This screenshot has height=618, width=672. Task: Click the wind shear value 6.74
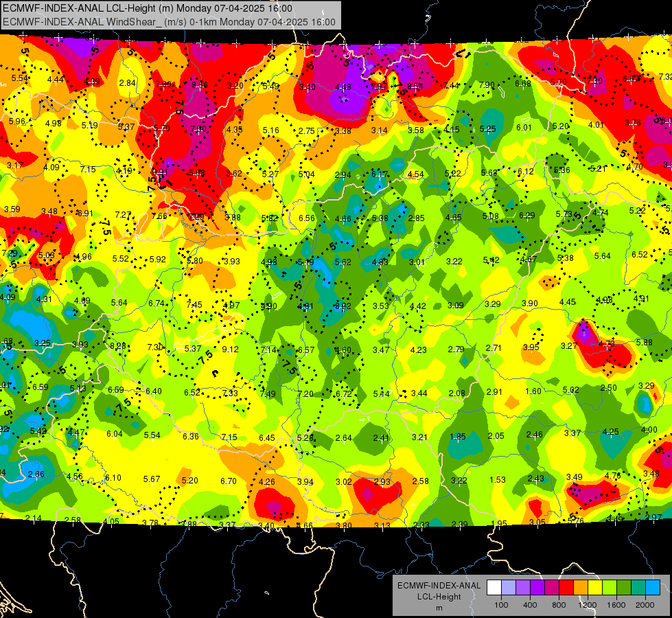tap(157, 304)
